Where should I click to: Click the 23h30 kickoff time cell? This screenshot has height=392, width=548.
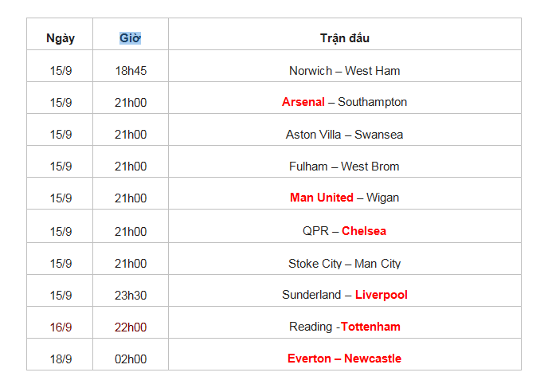pyautogui.click(x=131, y=295)
